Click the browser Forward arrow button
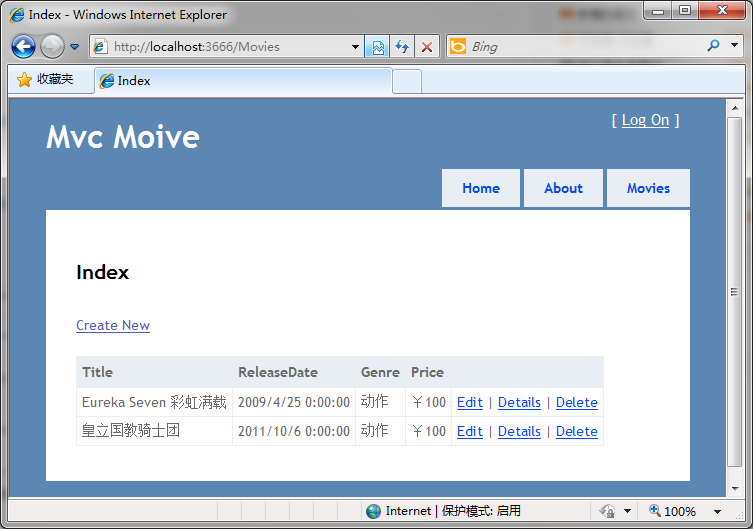The image size is (753, 529). click(x=52, y=47)
